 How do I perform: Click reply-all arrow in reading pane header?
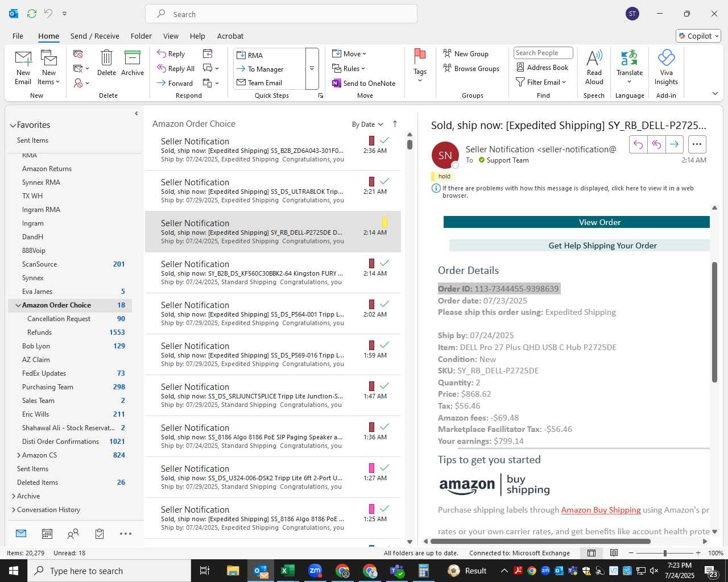[x=656, y=144]
